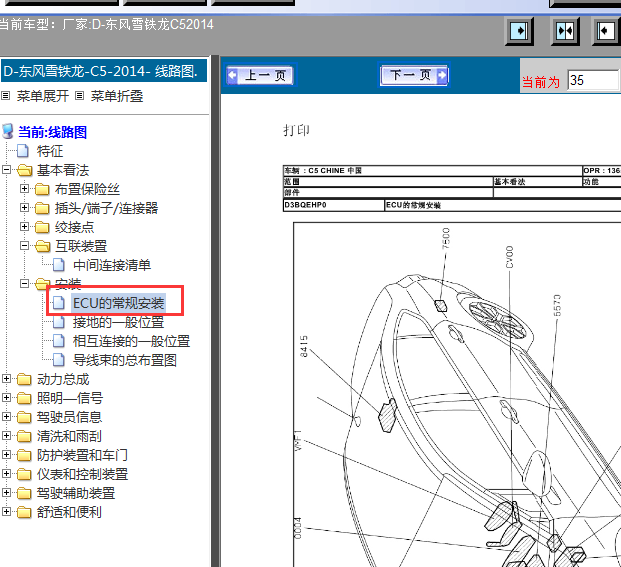Click the page icon beside 相互连接的一般位置

pos(59,341)
